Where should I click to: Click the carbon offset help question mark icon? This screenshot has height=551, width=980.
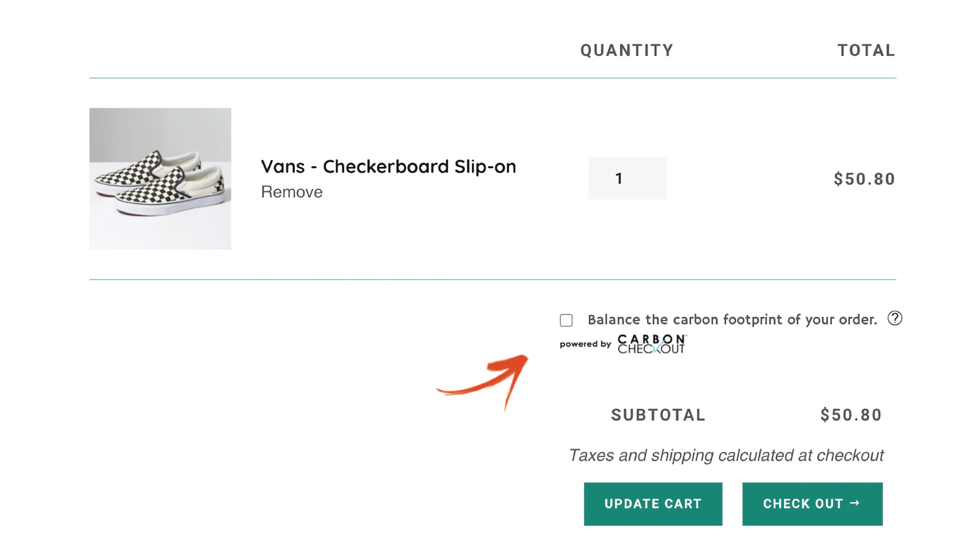tap(894, 318)
